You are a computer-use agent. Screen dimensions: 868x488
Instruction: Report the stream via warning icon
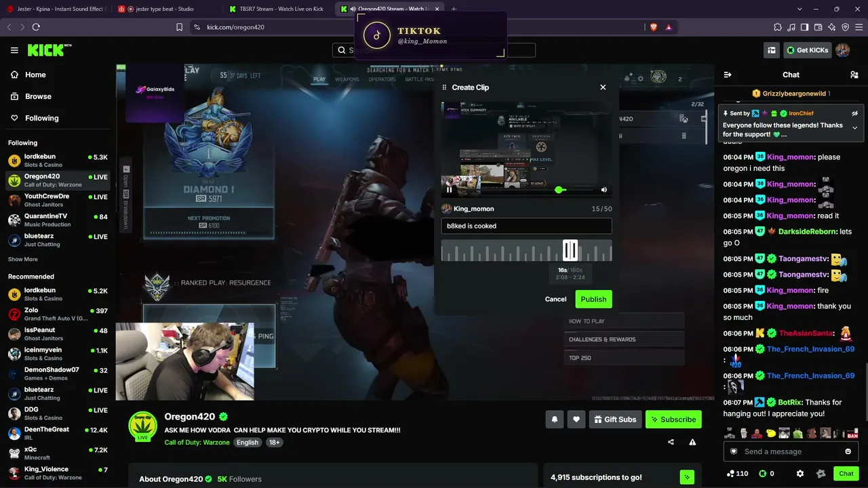[x=692, y=442]
